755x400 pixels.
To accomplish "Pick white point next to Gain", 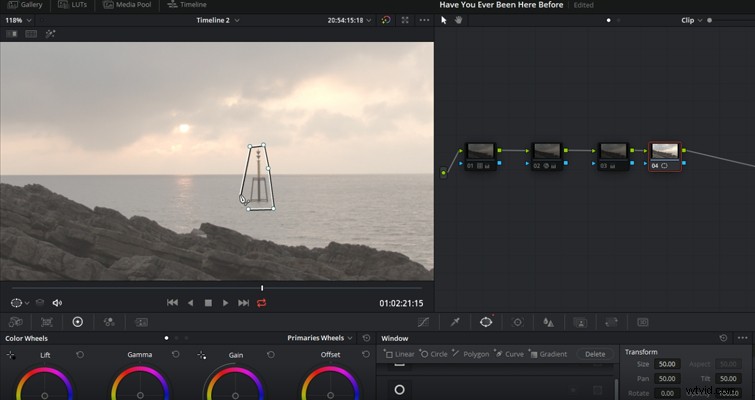I will pos(202,355).
